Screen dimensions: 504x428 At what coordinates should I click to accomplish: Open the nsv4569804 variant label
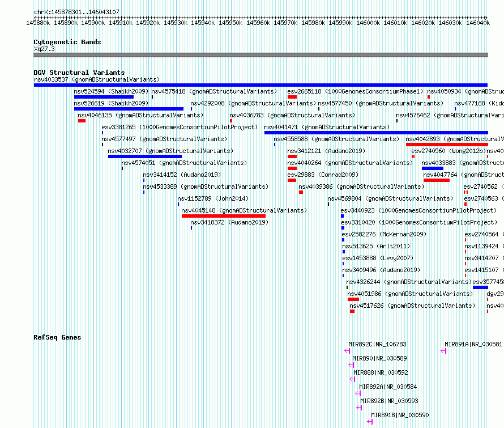pos(390,198)
